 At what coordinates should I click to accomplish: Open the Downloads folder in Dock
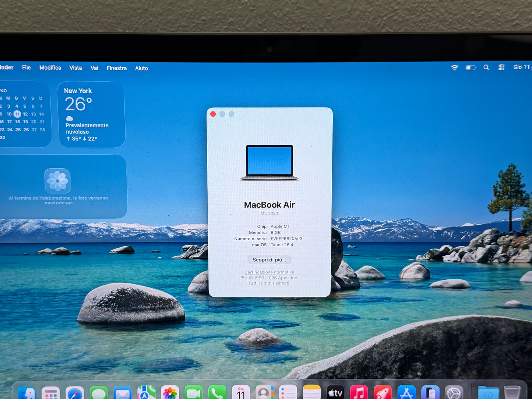pos(488,393)
